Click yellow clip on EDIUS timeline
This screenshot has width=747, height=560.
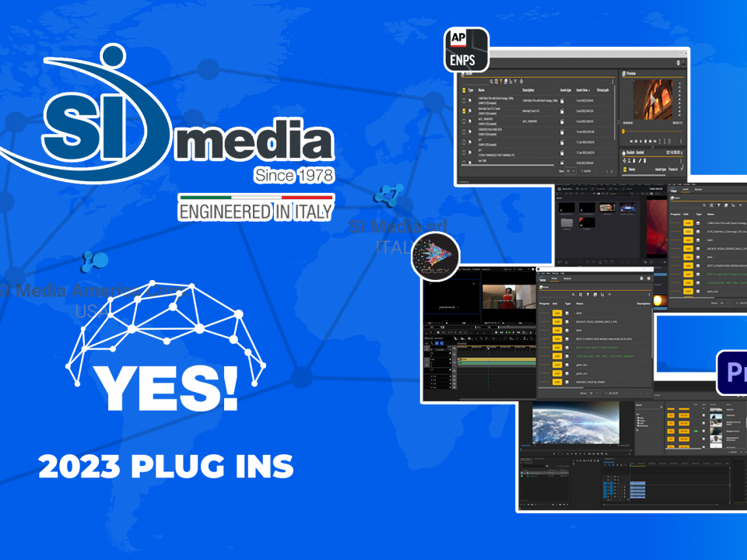(496, 359)
